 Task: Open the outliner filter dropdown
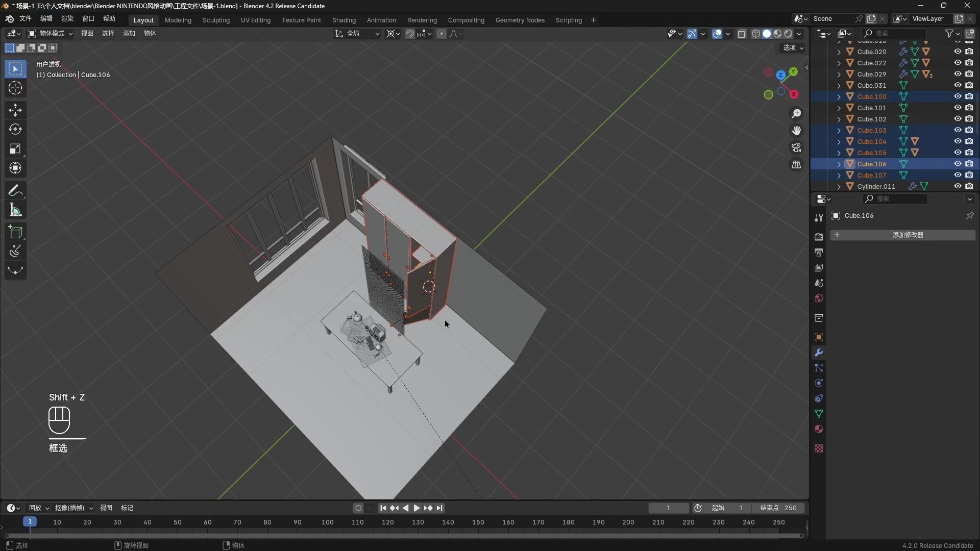click(950, 33)
